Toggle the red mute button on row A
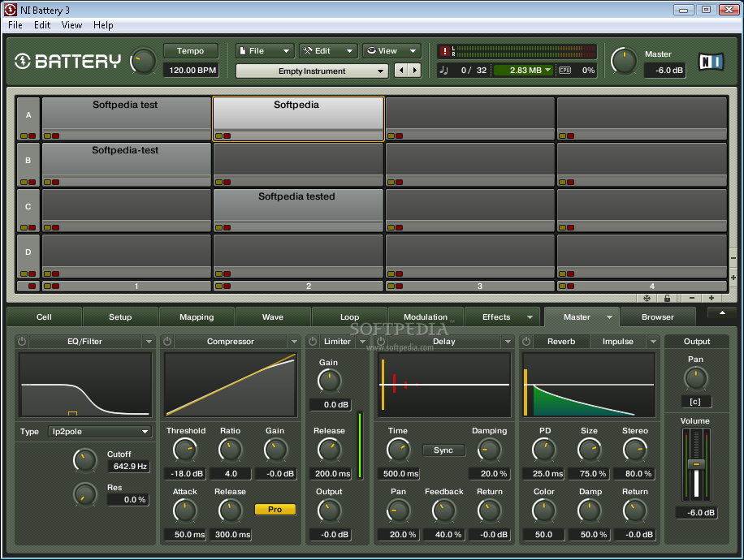Viewport: 744px width, 560px height. (32, 136)
